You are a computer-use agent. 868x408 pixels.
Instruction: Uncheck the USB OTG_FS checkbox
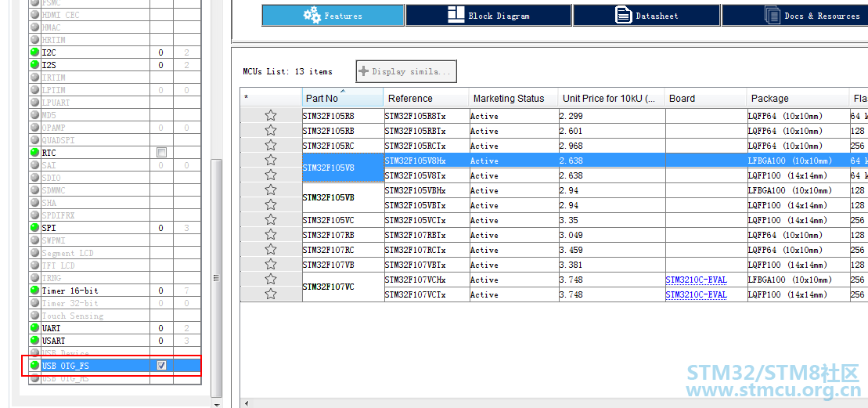pyautogui.click(x=162, y=366)
